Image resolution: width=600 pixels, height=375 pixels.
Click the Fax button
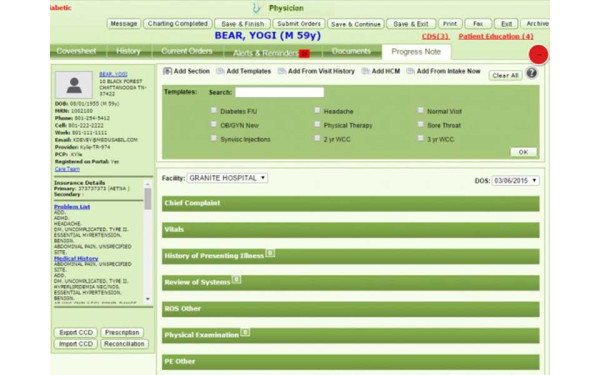[x=478, y=24]
